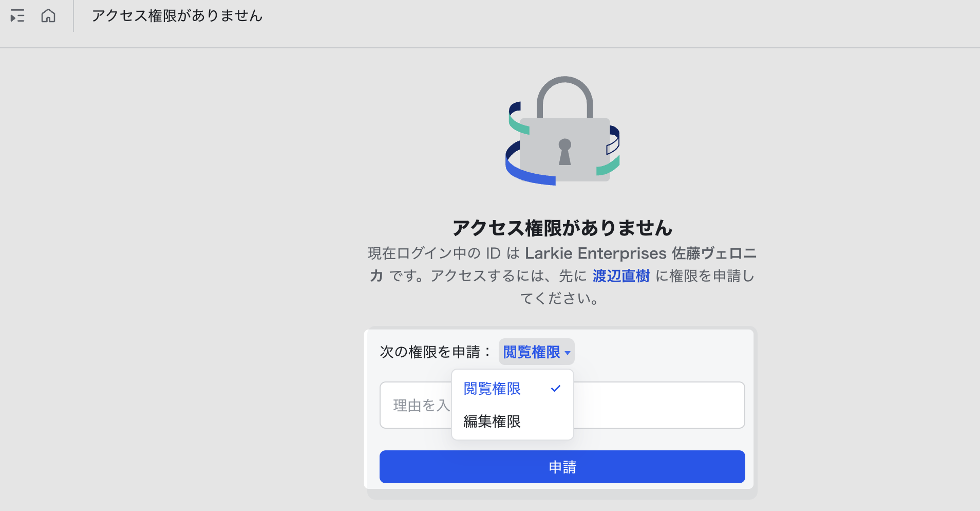
Task: Expand the sidebar navigation panel icon
Action: point(17,16)
